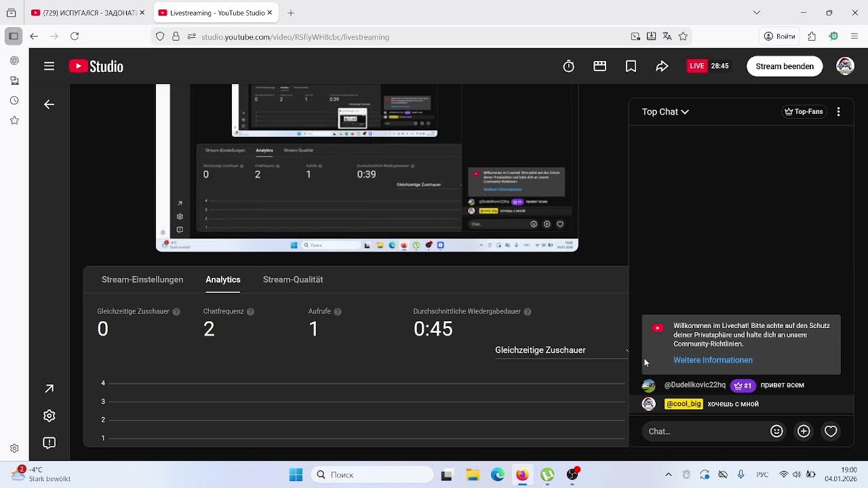This screenshot has height=488, width=868.
Task: Click the heart reaction icon in chat
Action: click(x=831, y=431)
